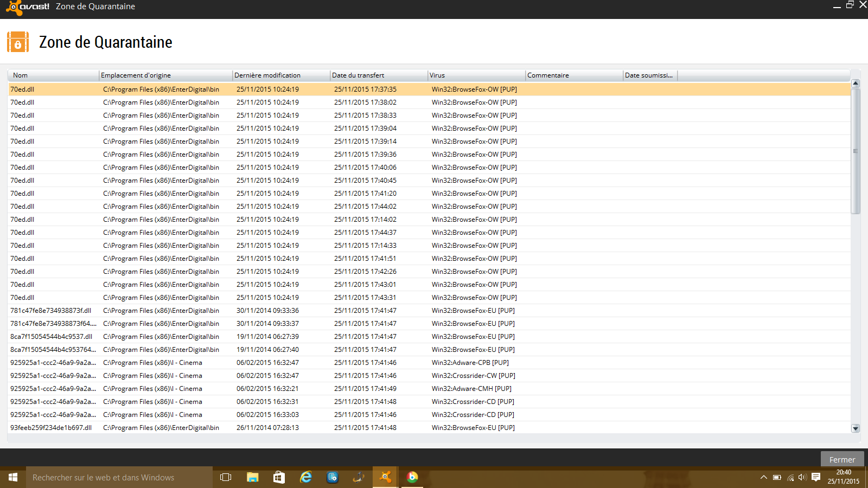Select the row transferred at 17:40:06
Image resolution: width=868 pixels, height=488 pixels.
[429, 168]
